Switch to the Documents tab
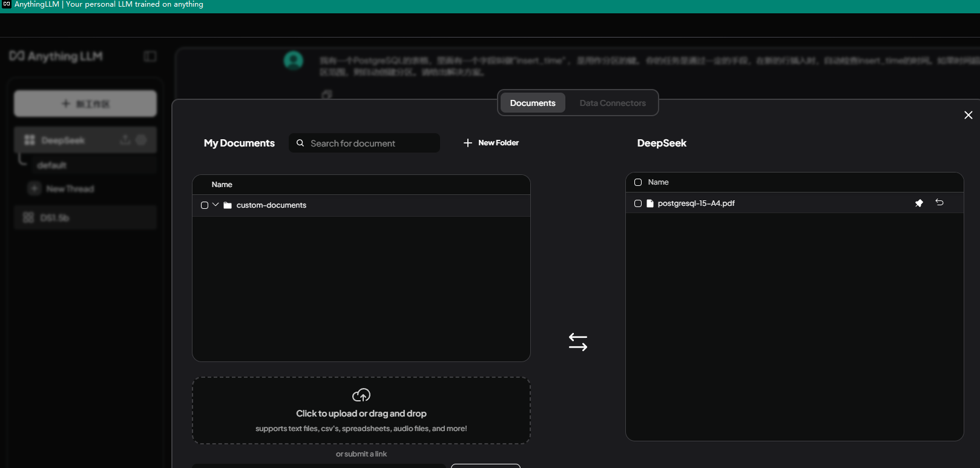The image size is (980, 468). pos(533,103)
